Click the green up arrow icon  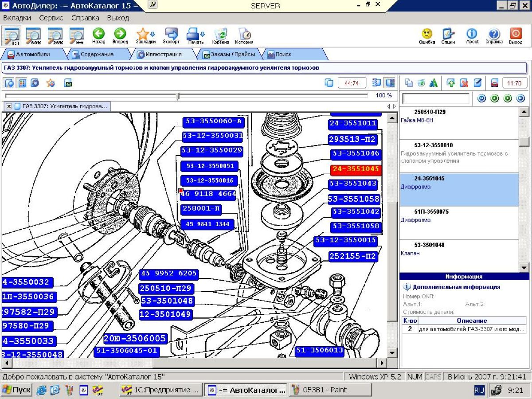pyautogui.click(x=451, y=83)
